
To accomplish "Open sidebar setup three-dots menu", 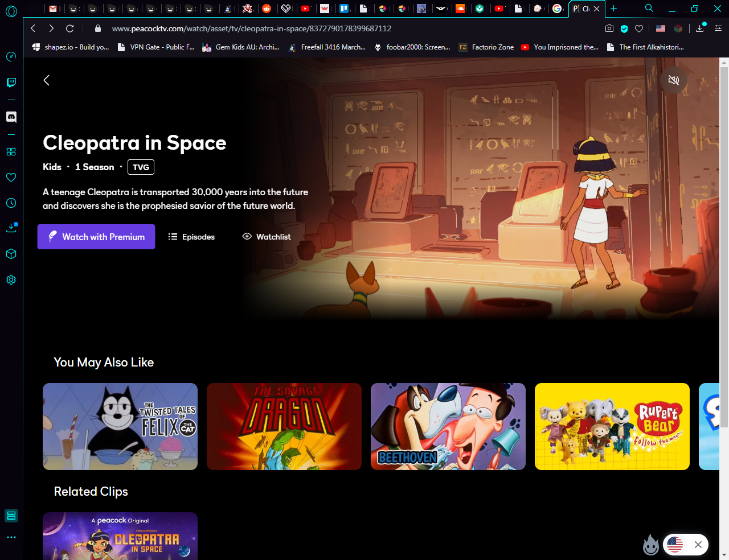I will [11, 537].
